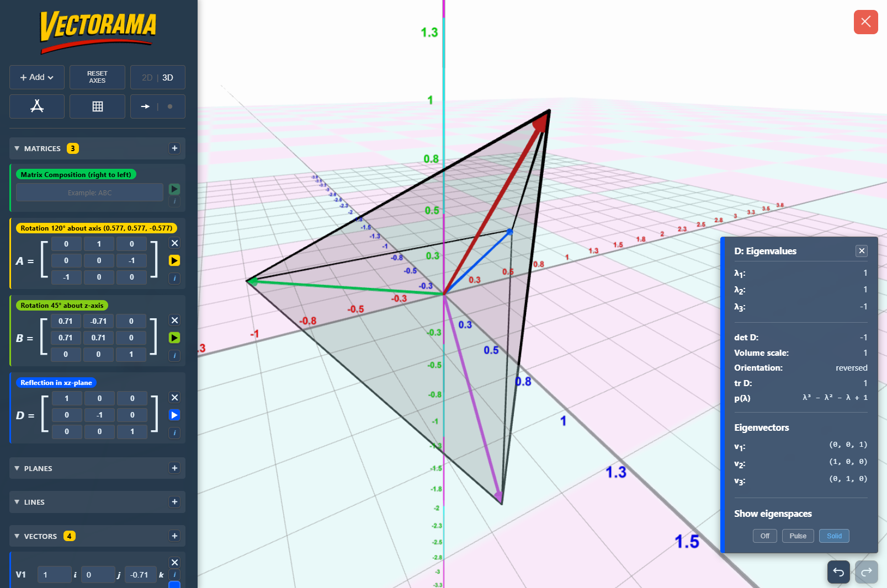The height and width of the screenshot is (588, 887).
Task: Click eigenvector v3 value (0, 1, 0)
Action: (x=848, y=479)
